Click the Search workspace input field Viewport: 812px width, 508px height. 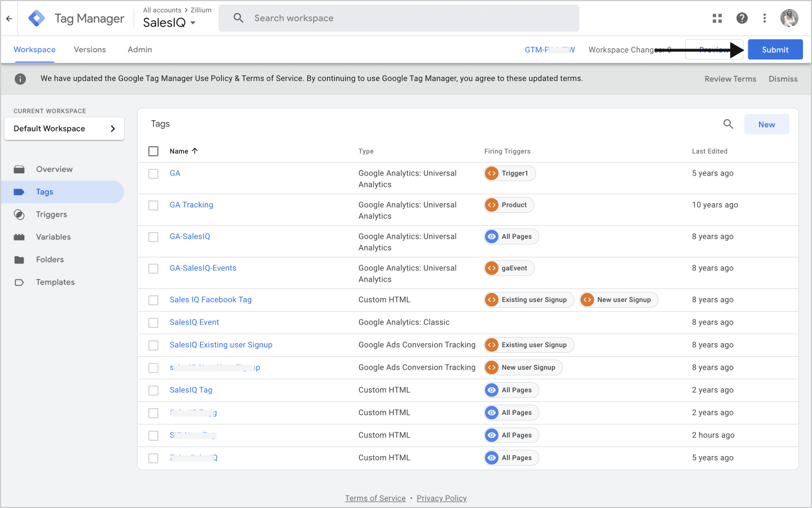(399, 18)
